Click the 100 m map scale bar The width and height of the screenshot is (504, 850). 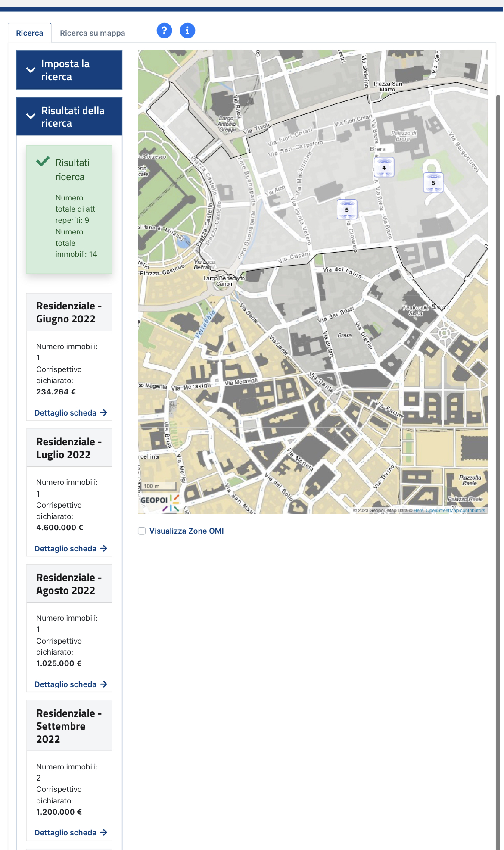click(159, 486)
